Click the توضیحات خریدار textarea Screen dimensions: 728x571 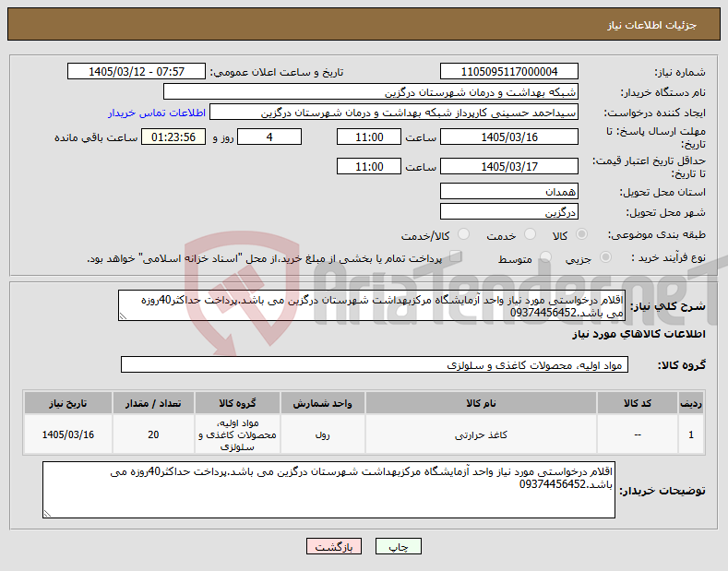click(328, 490)
